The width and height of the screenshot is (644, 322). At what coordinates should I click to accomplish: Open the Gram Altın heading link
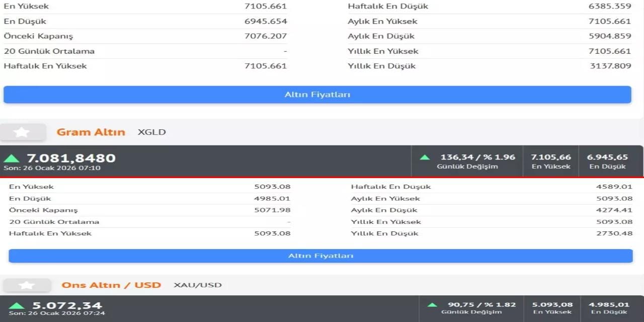click(91, 132)
